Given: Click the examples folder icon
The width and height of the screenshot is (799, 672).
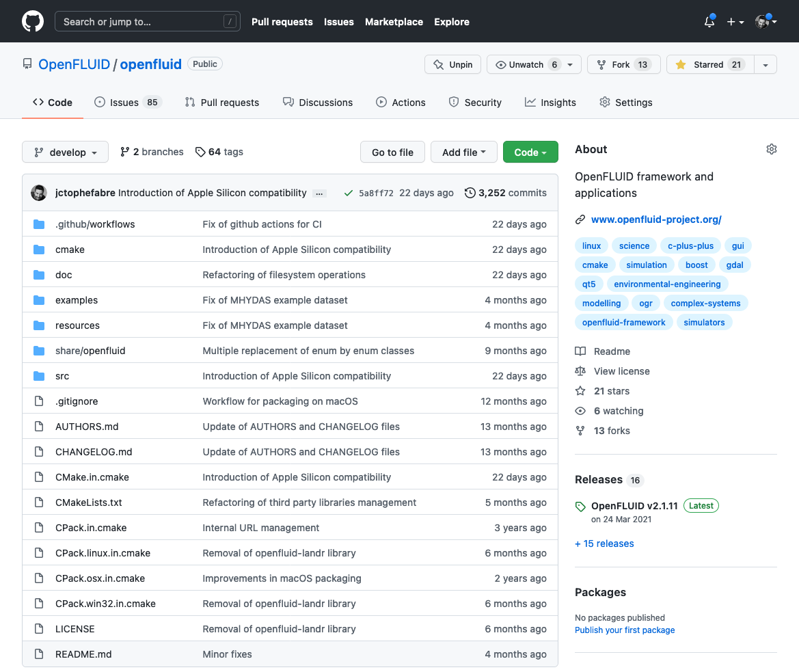Looking at the screenshot, I should 39,300.
